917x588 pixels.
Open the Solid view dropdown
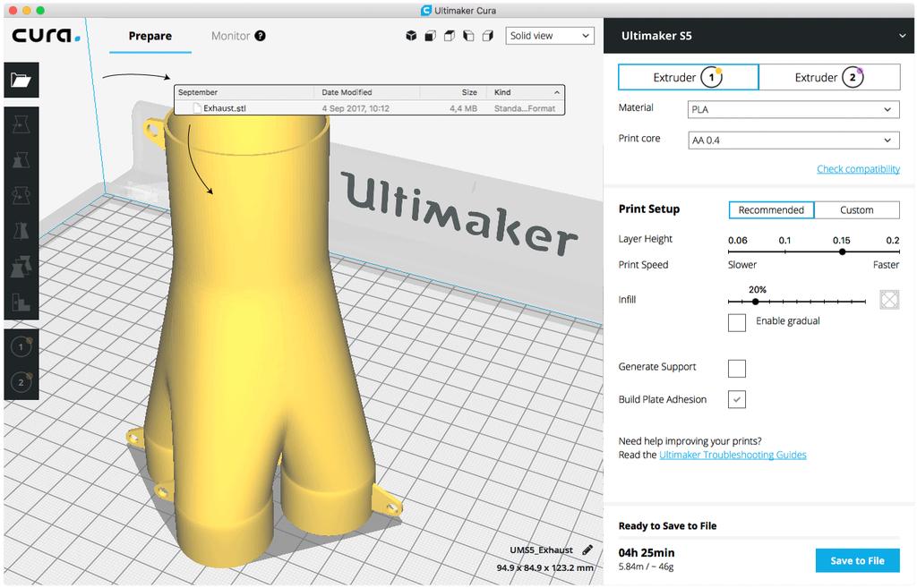tap(550, 36)
